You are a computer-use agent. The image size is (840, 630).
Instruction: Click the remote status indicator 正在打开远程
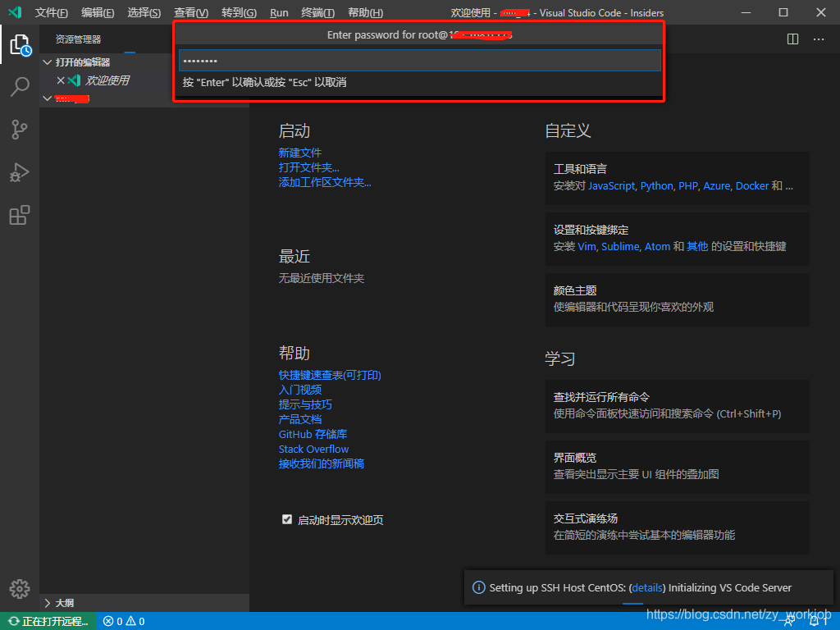[48, 621]
